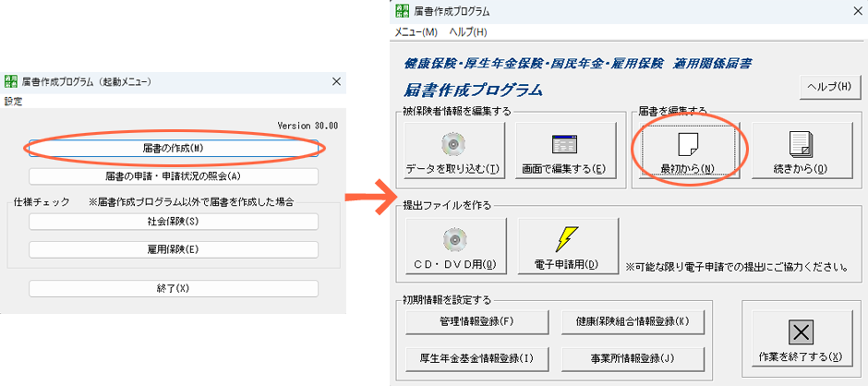
Task: Open メニュー(M) in the main program window
Action: click(x=416, y=32)
